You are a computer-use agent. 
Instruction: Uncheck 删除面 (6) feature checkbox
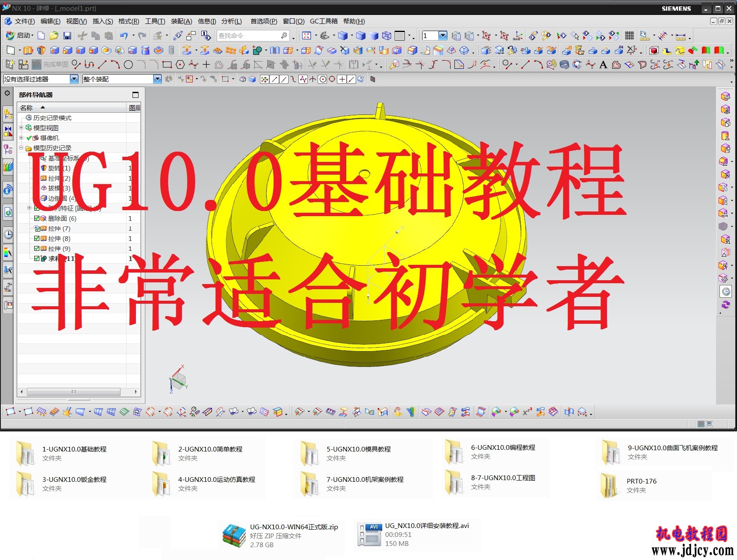pyautogui.click(x=37, y=218)
